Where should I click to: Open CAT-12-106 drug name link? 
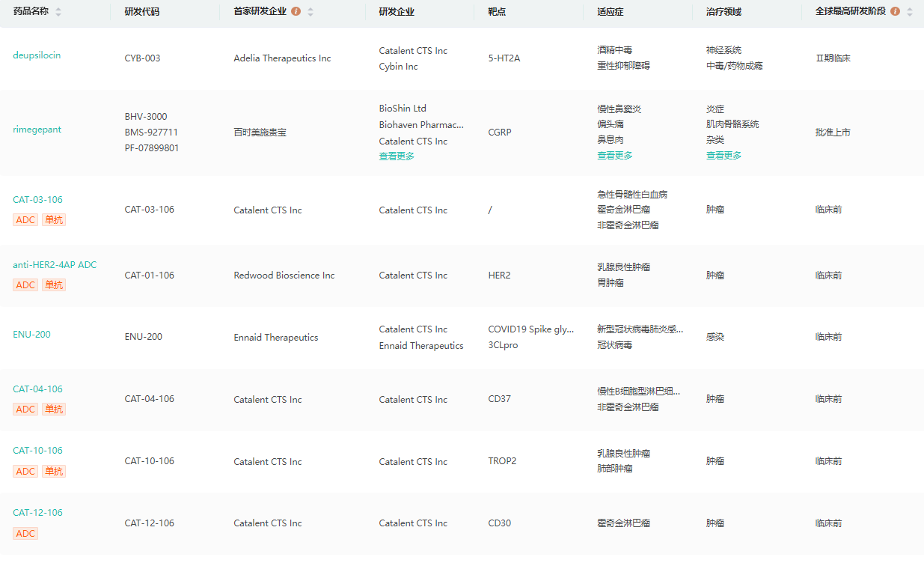[38, 513]
